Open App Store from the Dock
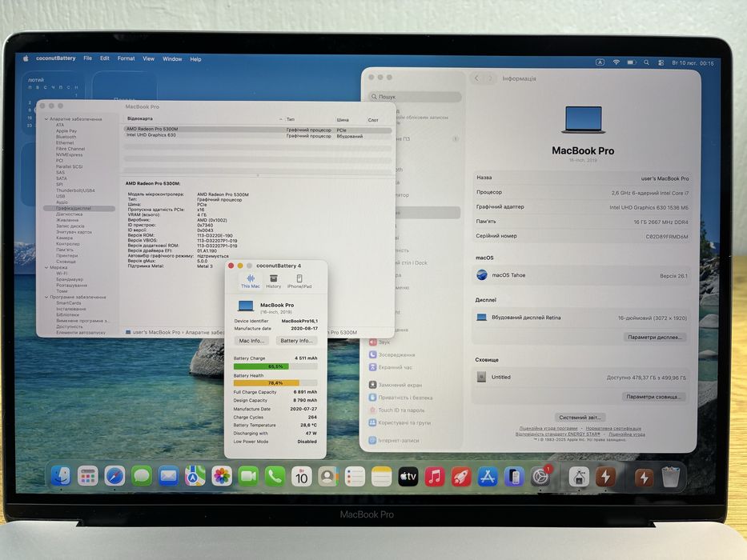The image size is (747, 560). pyautogui.click(x=488, y=477)
